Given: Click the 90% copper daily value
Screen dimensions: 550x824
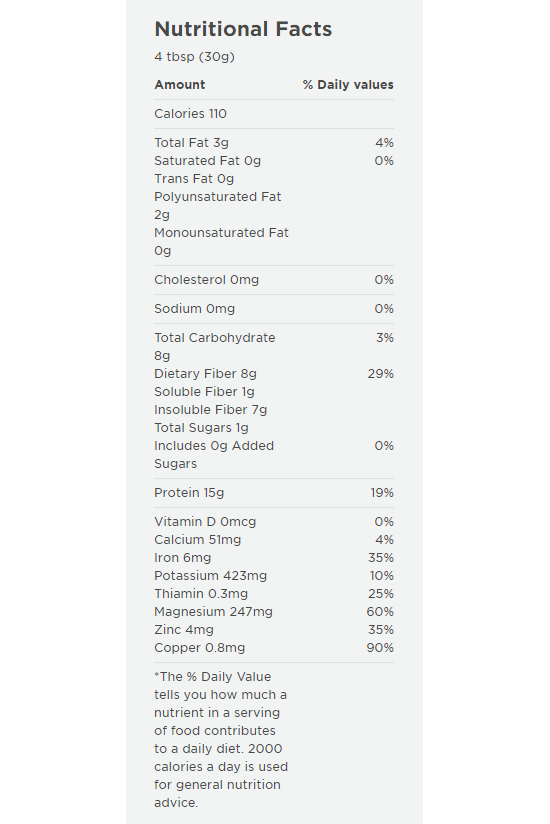Looking at the screenshot, I should [380, 648].
